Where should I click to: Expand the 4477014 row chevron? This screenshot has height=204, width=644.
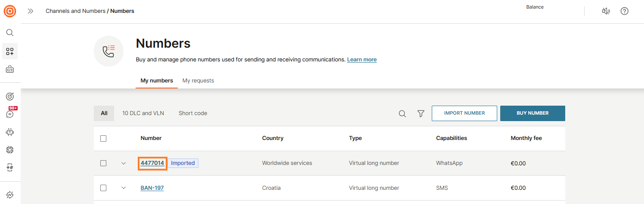(x=124, y=163)
